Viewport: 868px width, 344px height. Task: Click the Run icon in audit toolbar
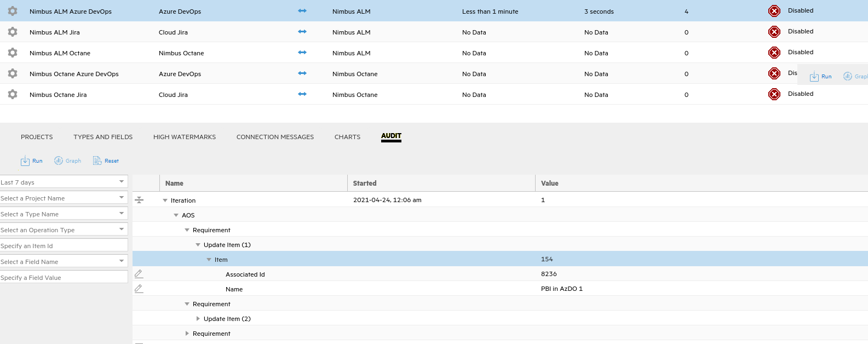click(25, 161)
